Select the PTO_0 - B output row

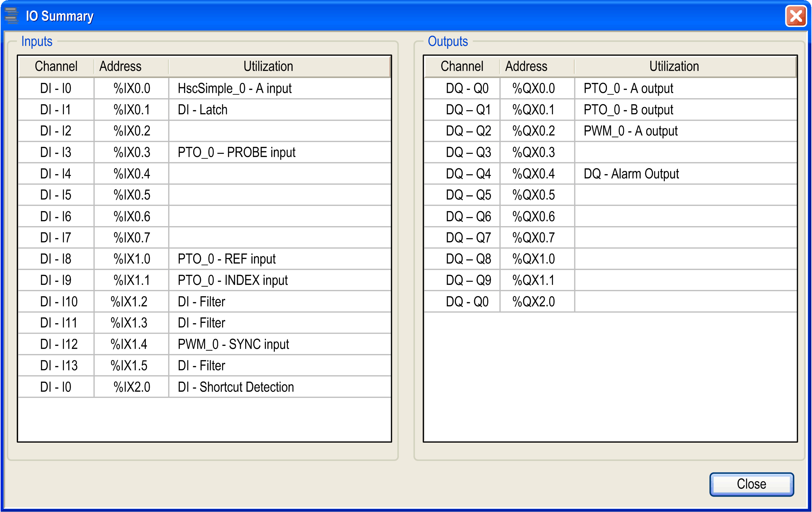[628, 110]
